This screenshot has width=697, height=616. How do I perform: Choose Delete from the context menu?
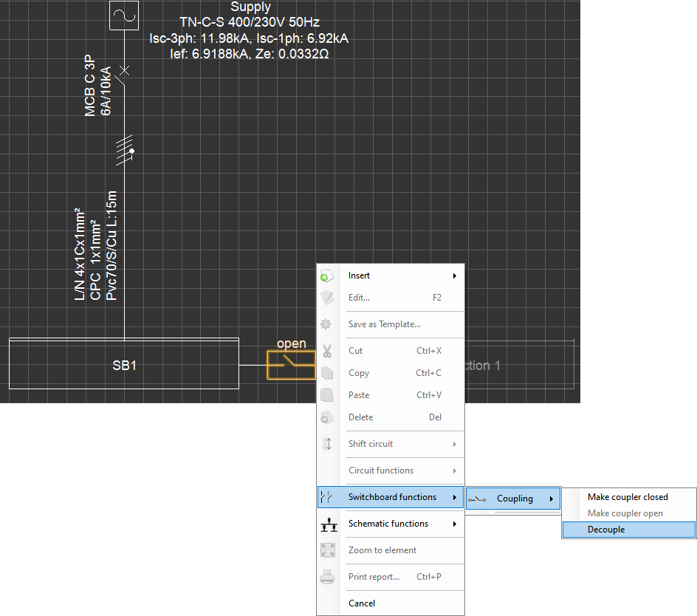[391, 417]
